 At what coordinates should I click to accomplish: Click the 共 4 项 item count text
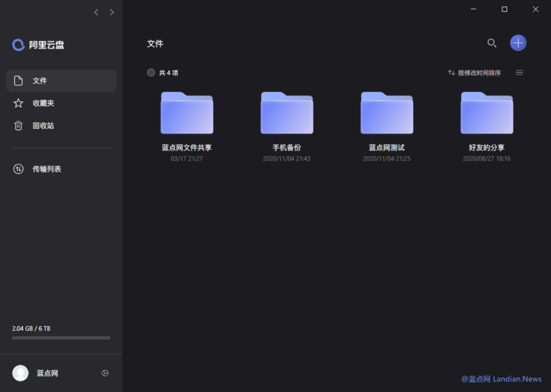click(x=169, y=73)
